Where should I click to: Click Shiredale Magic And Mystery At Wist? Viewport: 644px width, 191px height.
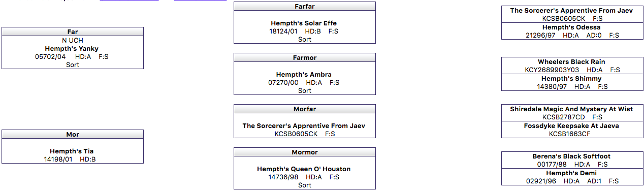pyautogui.click(x=571, y=109)
